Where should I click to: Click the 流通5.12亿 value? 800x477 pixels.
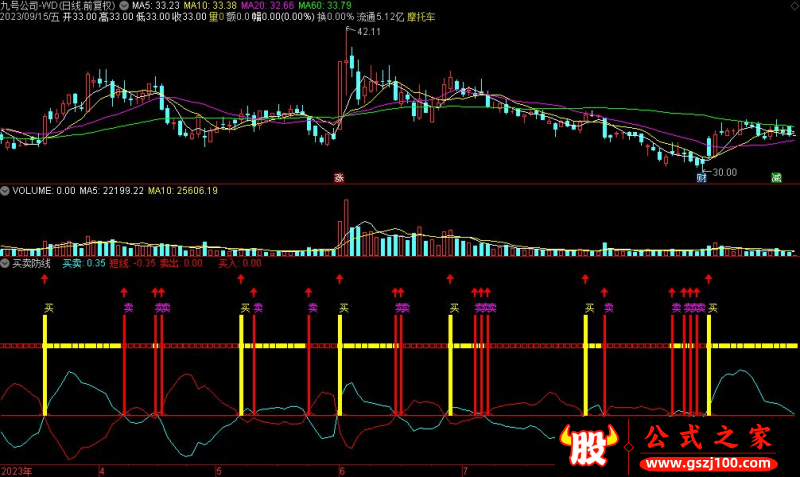[380, 17]
